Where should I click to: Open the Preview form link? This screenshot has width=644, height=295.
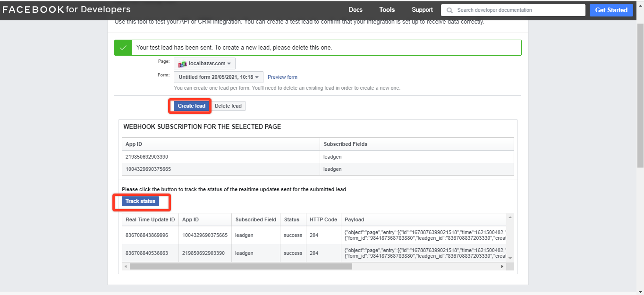(282, 77)
